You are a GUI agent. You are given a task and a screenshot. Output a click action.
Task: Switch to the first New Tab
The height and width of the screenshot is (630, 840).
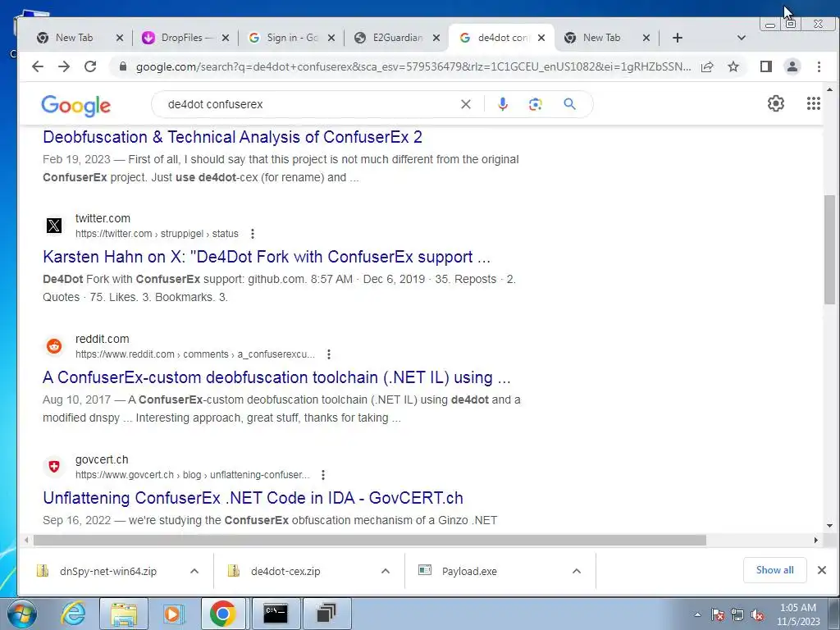coord(74,38)
